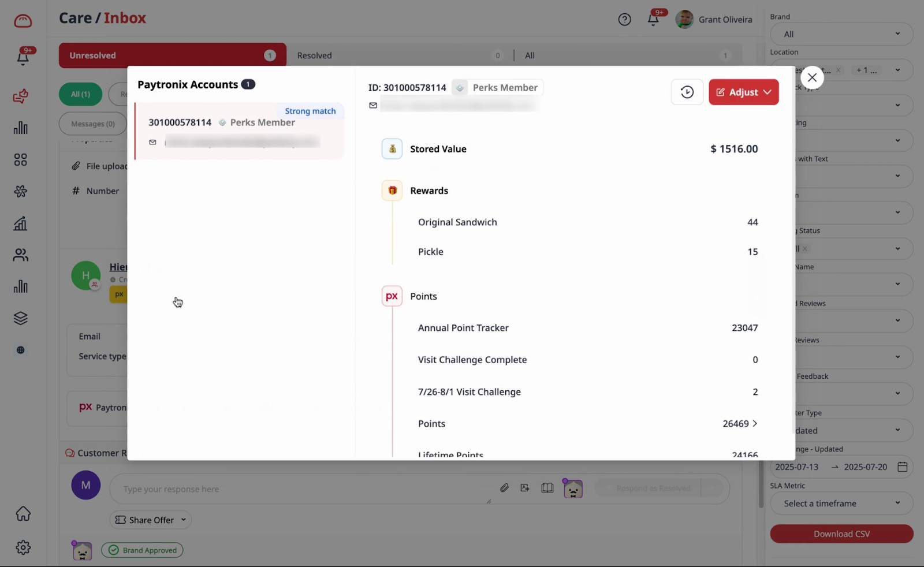Open the account history clock icon

click(x=687, y=92)
